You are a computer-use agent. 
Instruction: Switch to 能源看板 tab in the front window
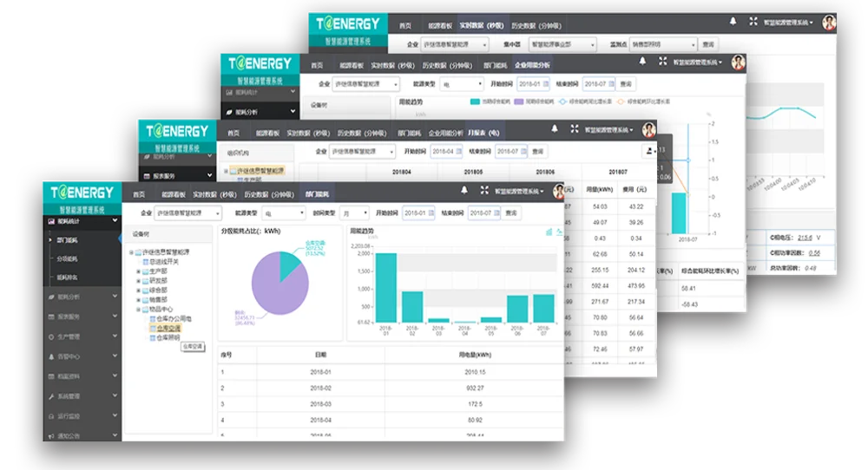click(x=174, y=194)
